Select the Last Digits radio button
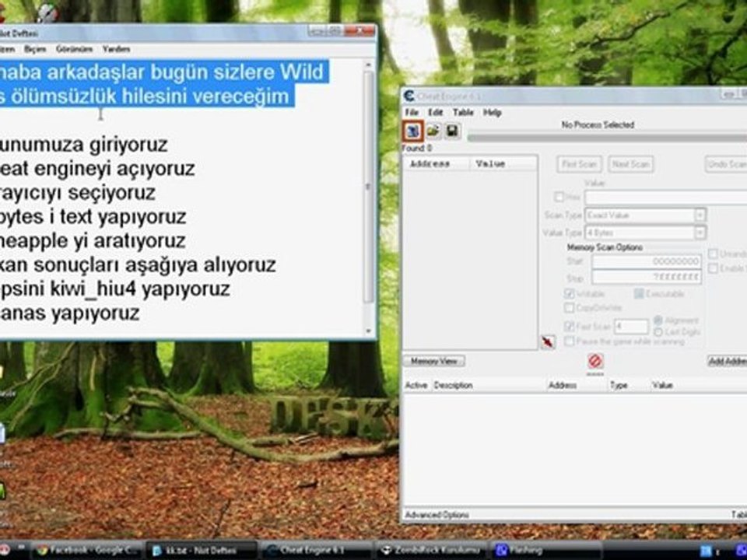 [x=658, y=332]
